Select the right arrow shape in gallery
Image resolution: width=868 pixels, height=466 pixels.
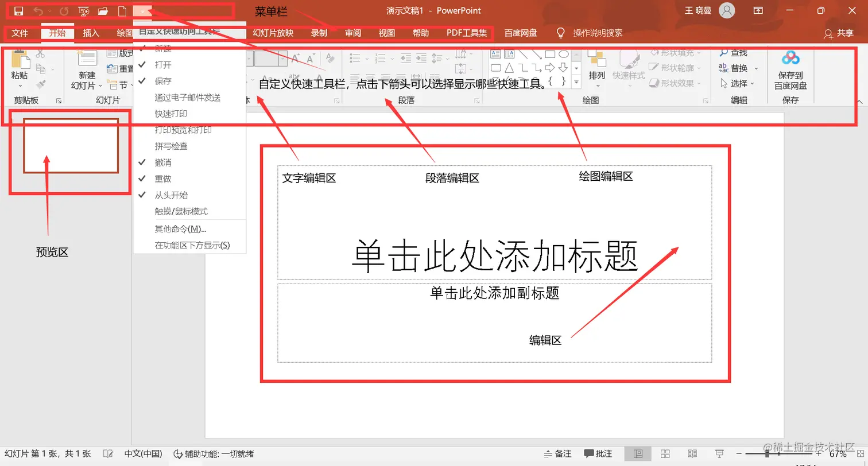pyautogui.click(x=549, y=68)
